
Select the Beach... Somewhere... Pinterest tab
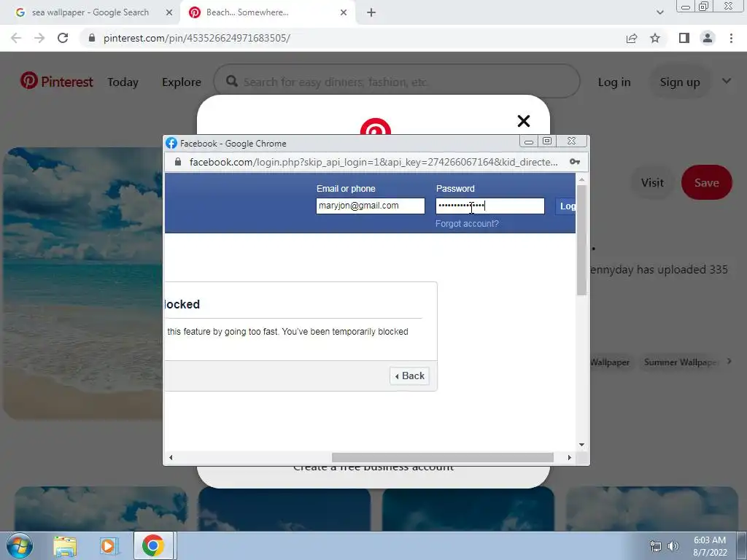coord(267,12)
